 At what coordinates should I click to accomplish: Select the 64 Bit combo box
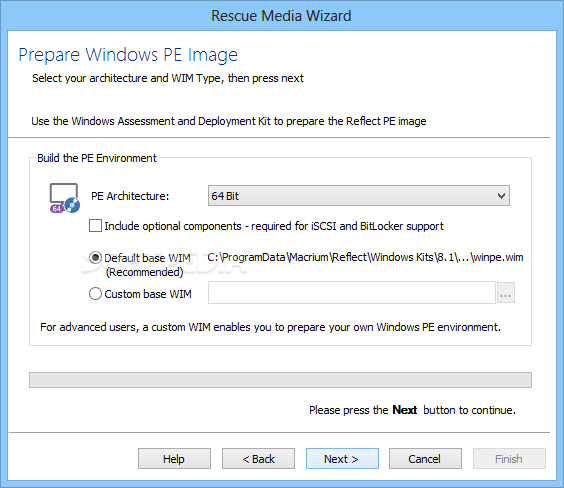pyautogui.click(x=359, y=196)
